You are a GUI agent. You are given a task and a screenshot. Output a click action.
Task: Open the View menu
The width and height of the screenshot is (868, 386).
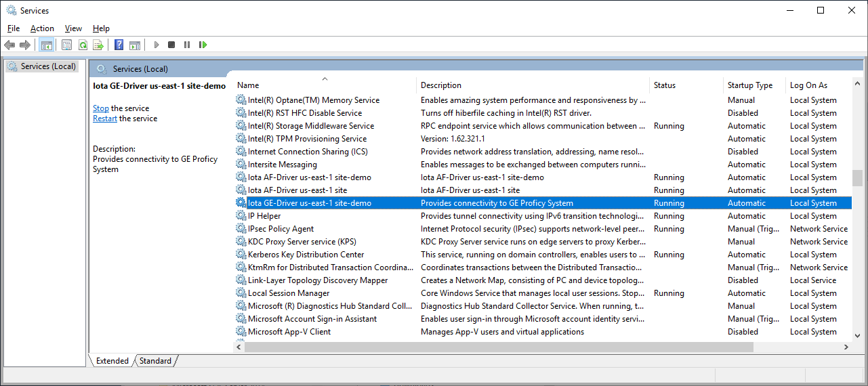(73, 28)
